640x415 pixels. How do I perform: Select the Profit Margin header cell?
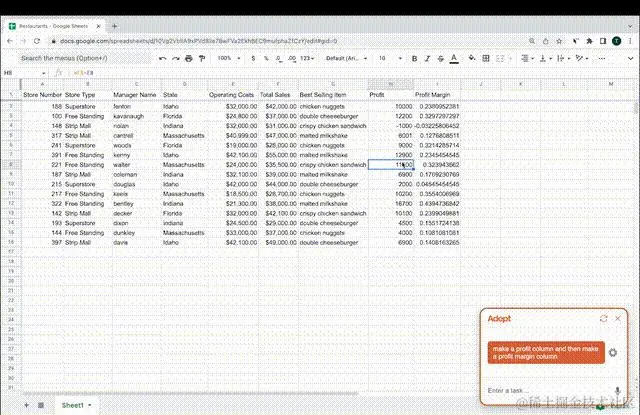[437, 95]
